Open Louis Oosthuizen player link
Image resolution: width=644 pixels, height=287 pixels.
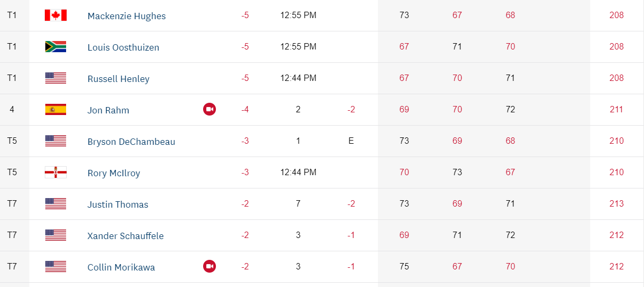(x=123, y=47)
